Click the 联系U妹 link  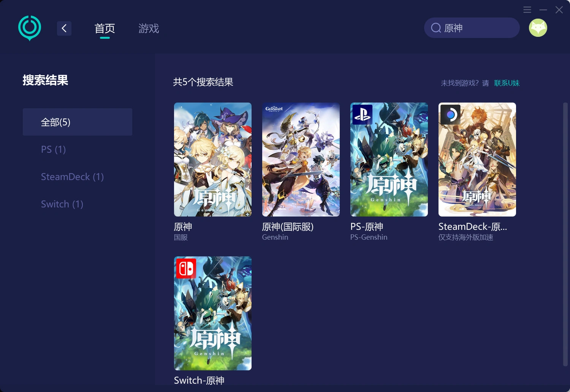(507, 83)
